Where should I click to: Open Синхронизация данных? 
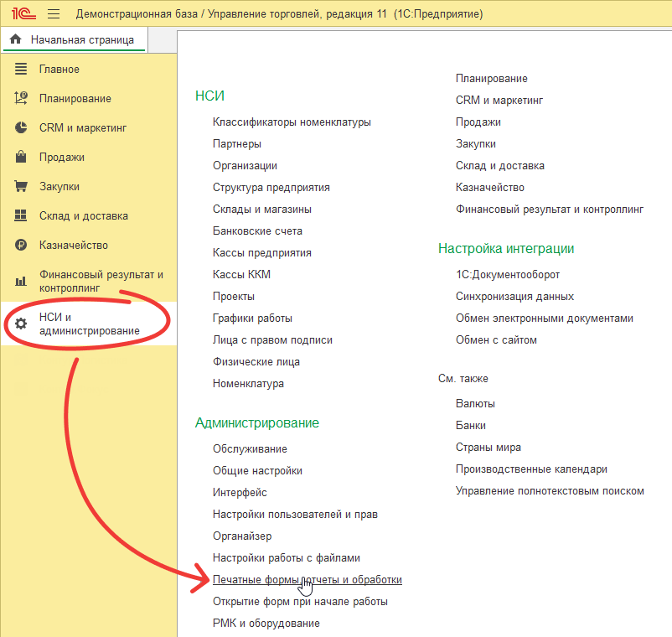(x=514, y=297)
